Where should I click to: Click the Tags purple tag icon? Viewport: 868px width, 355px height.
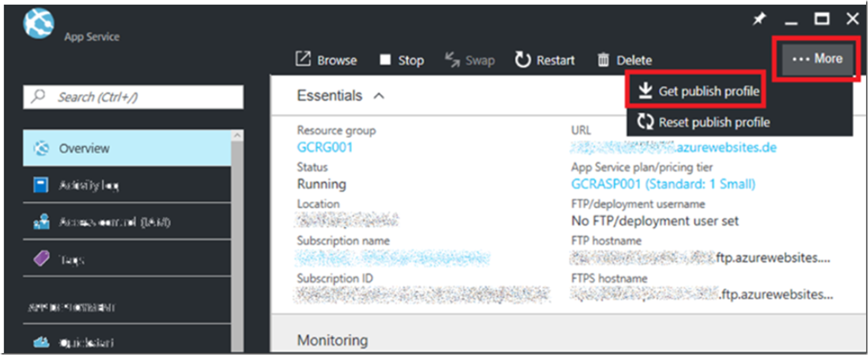pyautogui.click(x=41, y=258)
